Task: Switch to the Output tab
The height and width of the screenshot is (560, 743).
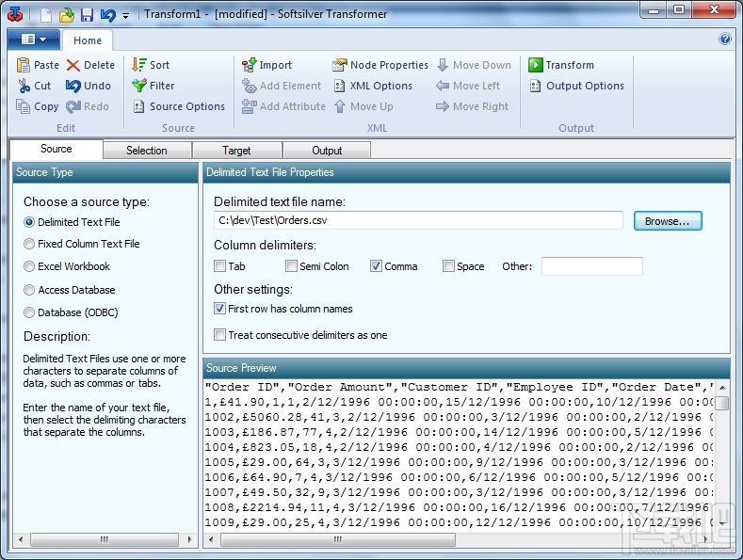Action: point(327,151)
